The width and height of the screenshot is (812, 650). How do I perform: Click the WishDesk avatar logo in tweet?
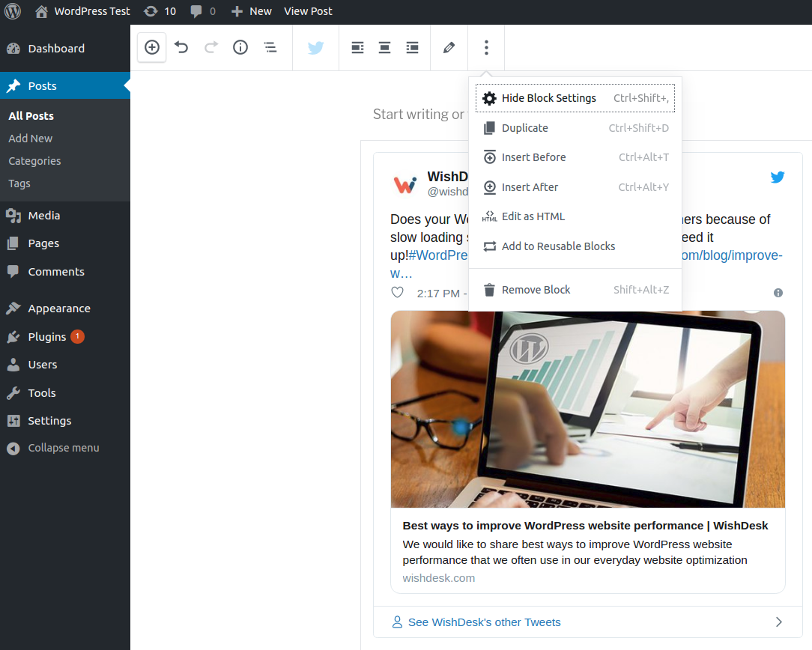[x=405, y=185]
